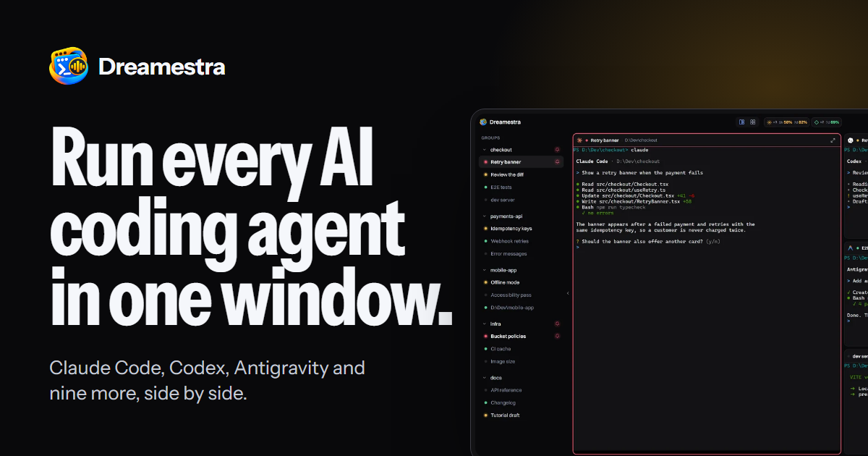Click the bell icon on the Retry banner row
The image size is (868, 456).
pos(557,162)
